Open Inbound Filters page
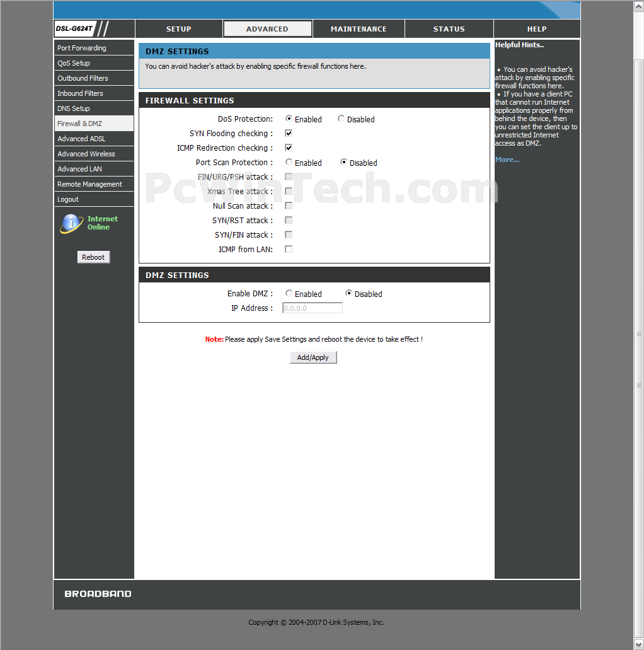The width and height of the screenshot is (644, 650). 94,93
